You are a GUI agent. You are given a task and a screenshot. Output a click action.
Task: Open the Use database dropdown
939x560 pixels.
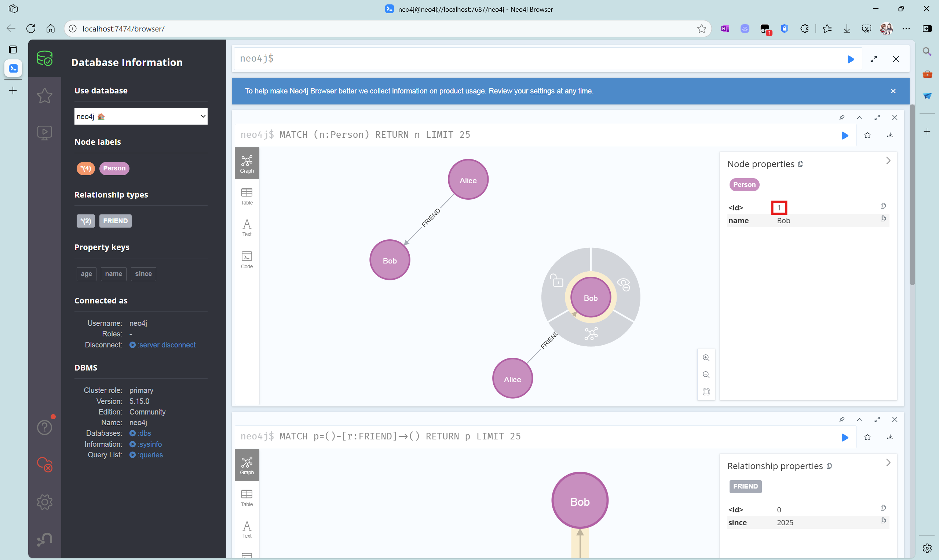[141, 117]
